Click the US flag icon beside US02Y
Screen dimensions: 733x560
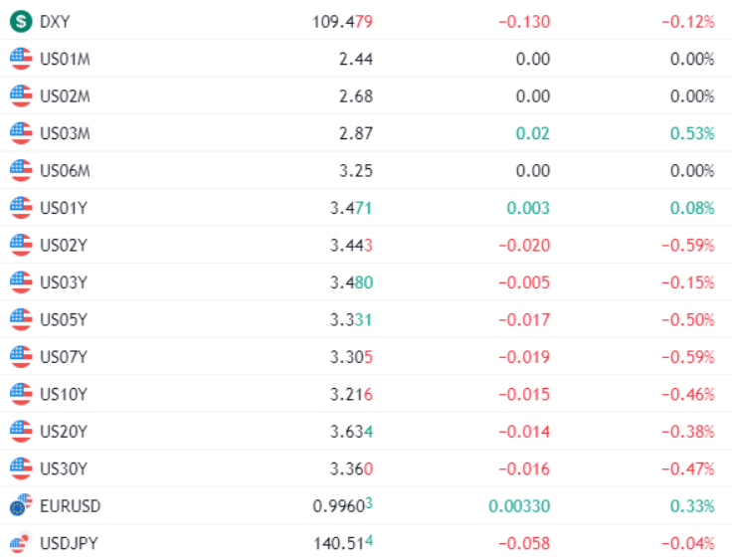(x=21, y=245)
